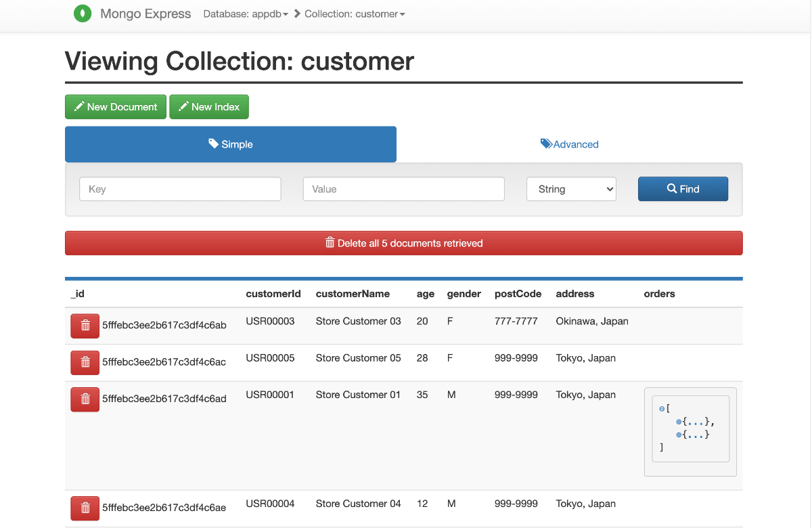Click the Find button
This screenshot has height=528, width=812.
(683, 189)
